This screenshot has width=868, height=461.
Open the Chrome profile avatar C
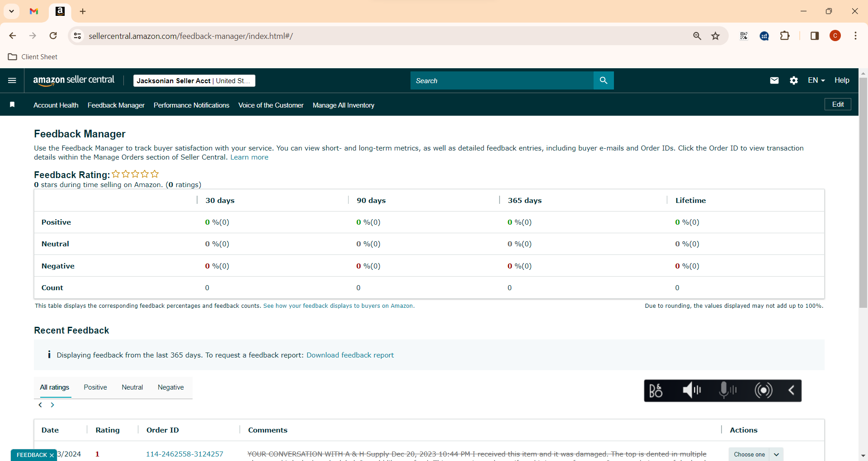click(835, 36)
